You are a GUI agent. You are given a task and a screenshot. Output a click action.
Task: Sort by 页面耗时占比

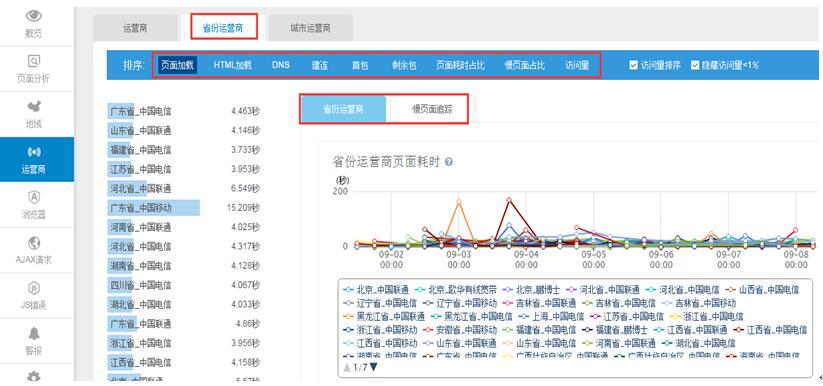point(460,66)
